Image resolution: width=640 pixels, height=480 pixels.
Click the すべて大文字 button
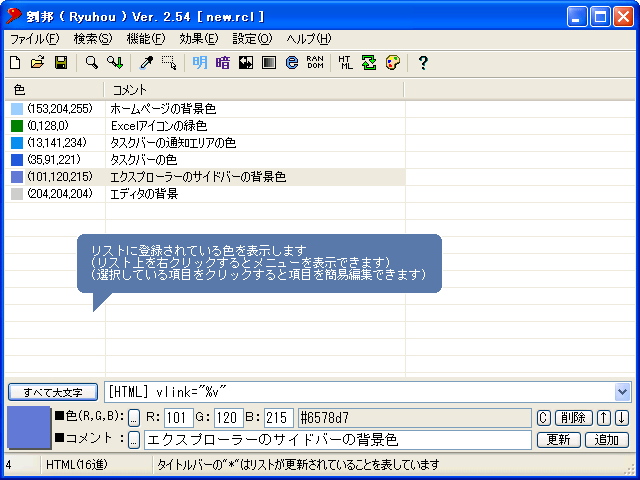click(x=53, y=392)
